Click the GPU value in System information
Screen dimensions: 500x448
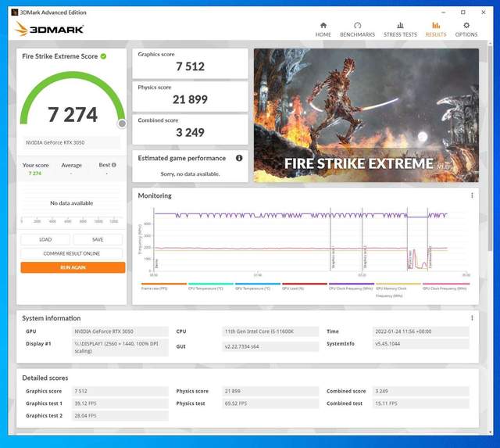coord(120,332)
